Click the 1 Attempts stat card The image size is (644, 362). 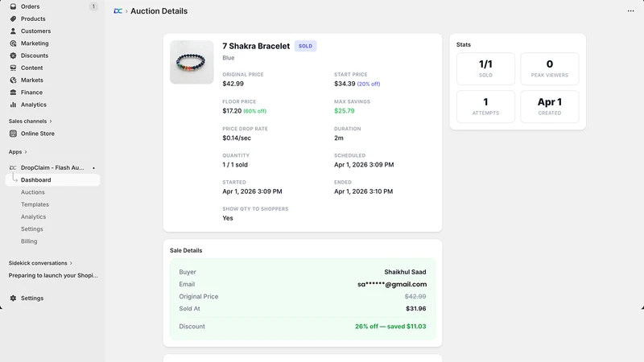[485, 107]
